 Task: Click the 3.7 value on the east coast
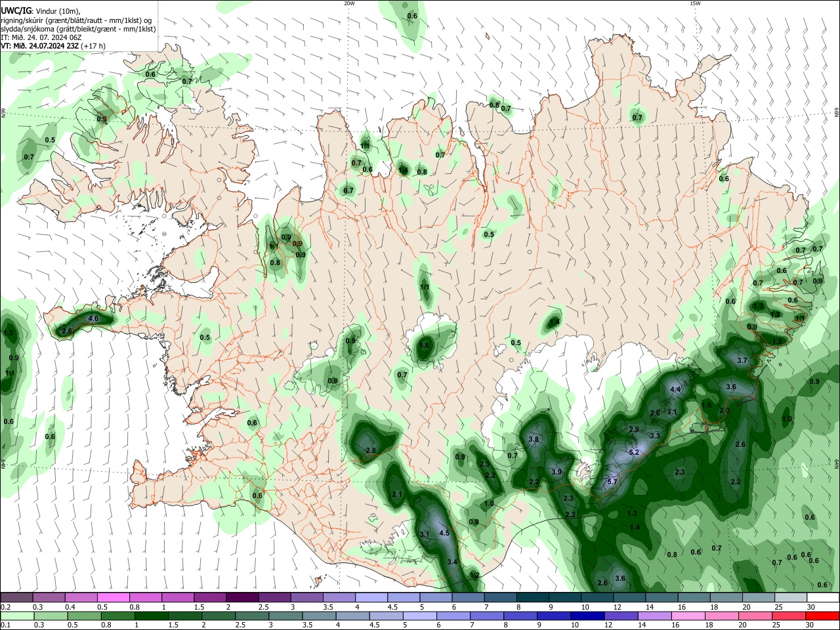(743, 361)
